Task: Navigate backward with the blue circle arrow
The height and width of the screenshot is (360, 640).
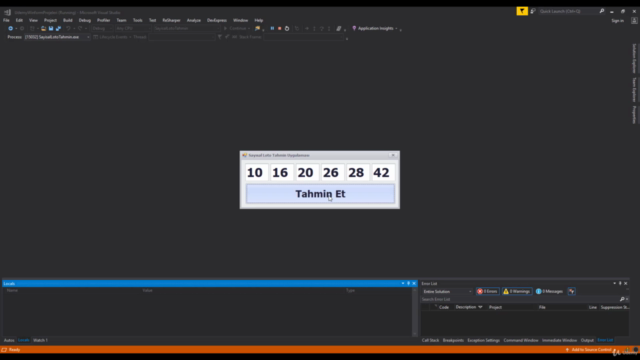Action: point(10,29)
